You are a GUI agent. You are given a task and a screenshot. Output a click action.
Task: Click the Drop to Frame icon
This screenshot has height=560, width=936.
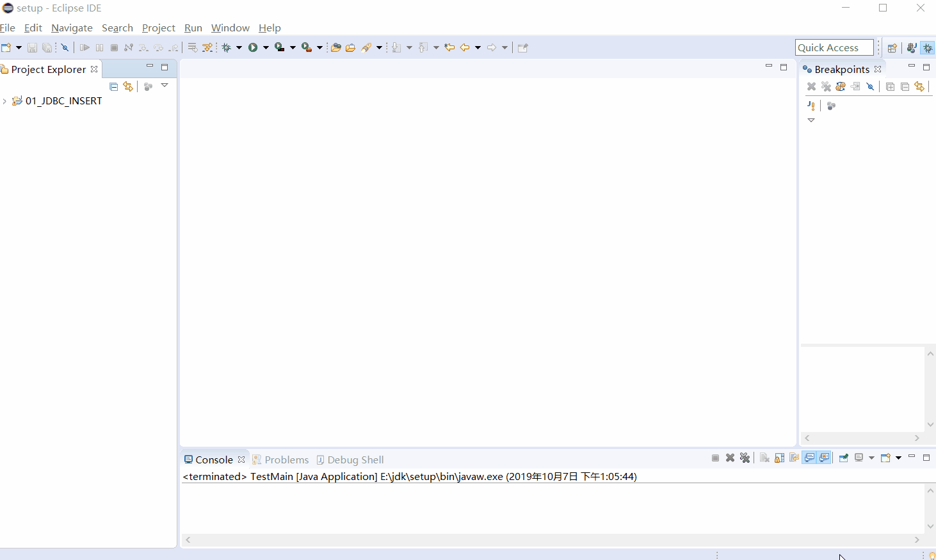coord(192,47)
